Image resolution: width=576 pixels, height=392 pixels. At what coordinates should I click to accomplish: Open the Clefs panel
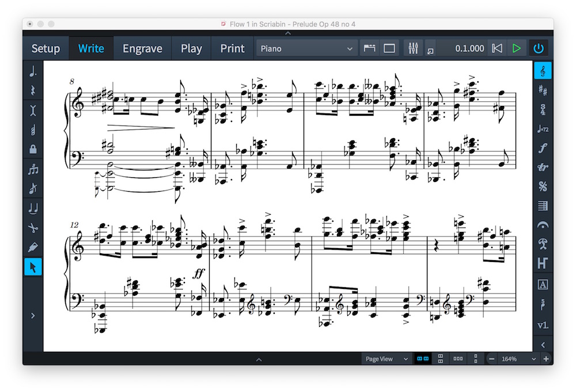pyautogui.click(x=543, y=70)
